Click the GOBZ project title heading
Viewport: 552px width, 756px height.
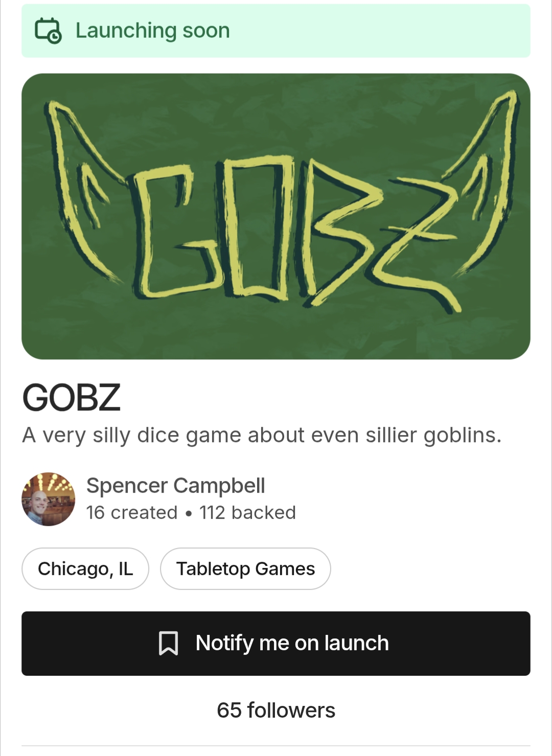(x=72, y=398)
